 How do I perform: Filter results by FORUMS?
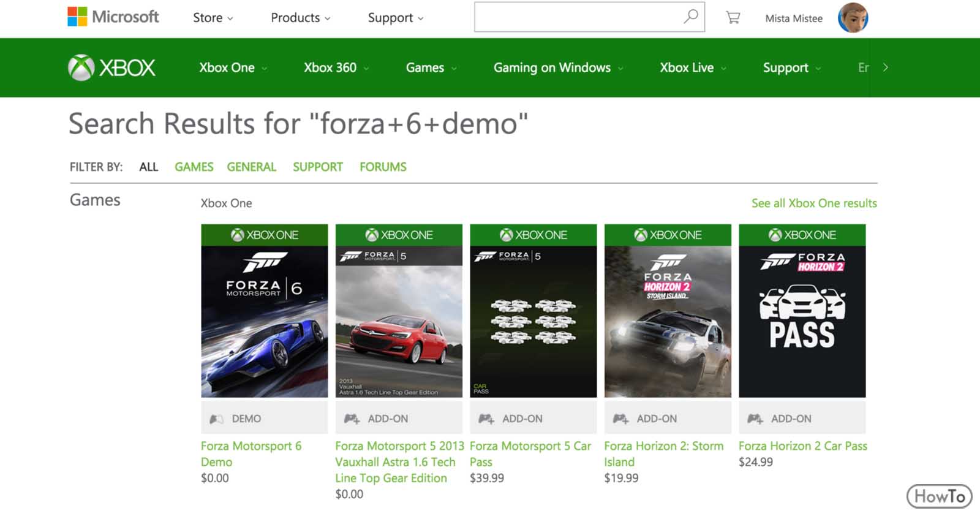point(383,167)
